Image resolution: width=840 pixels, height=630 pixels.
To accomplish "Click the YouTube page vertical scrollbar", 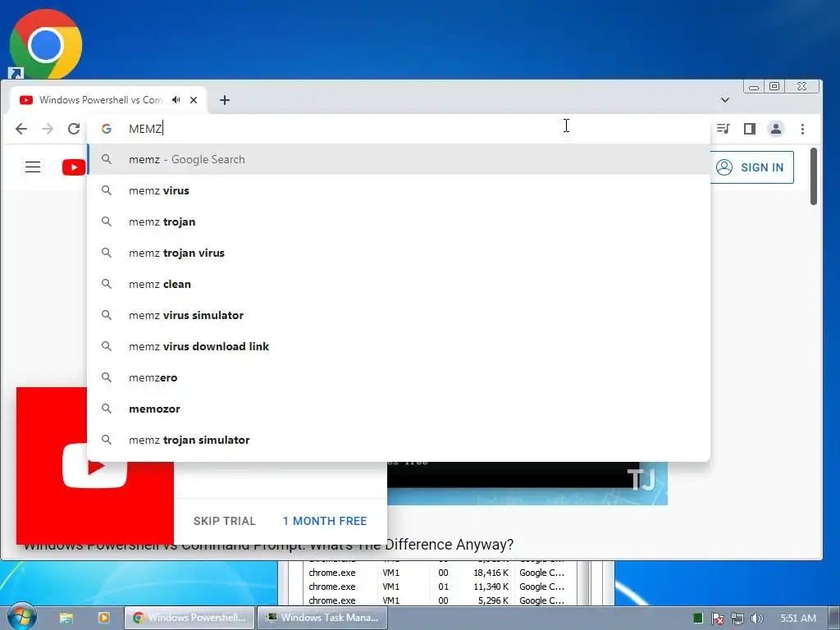I will pos(813,176).
